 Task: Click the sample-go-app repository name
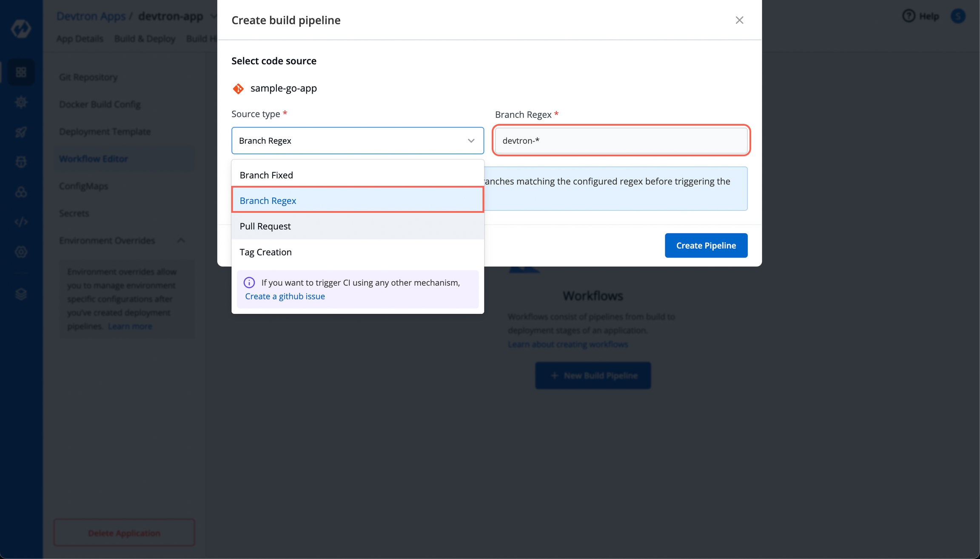click(284, 88)
